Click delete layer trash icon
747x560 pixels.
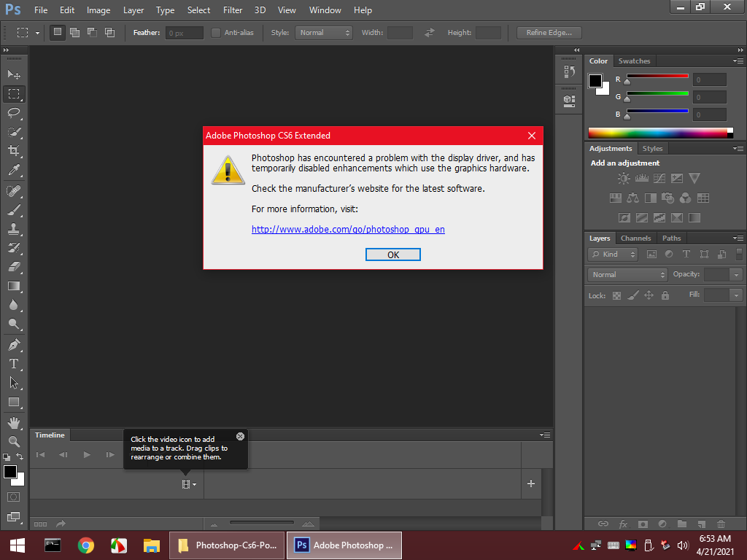tap(721, 524)
